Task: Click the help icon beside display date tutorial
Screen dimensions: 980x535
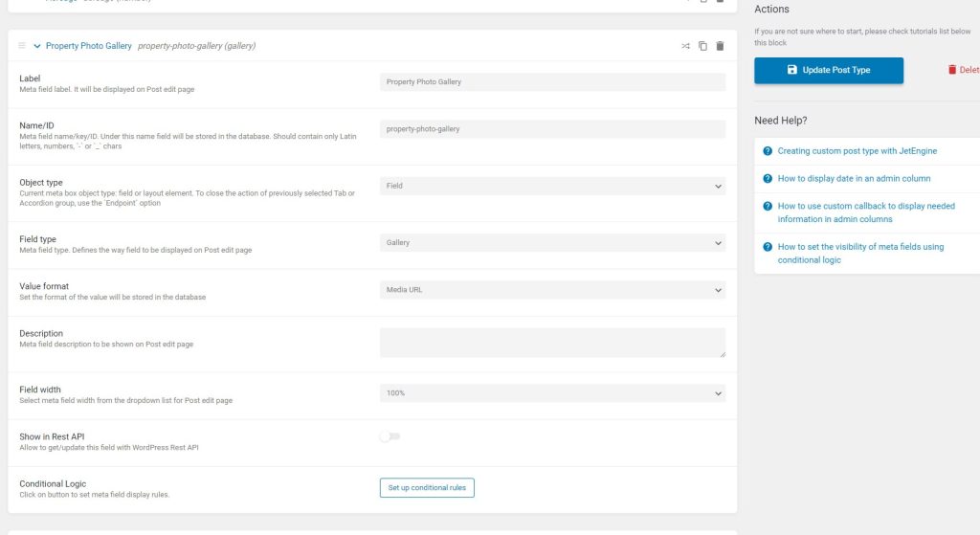Action: [768, 178]
